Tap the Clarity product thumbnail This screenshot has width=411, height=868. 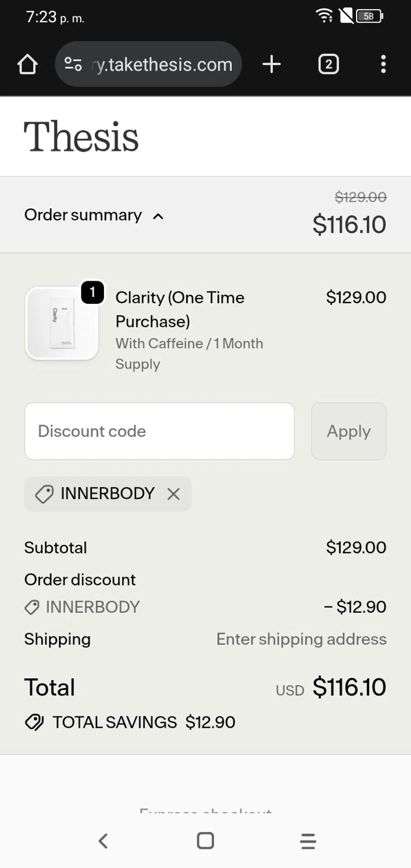click(x=62, y=323)
